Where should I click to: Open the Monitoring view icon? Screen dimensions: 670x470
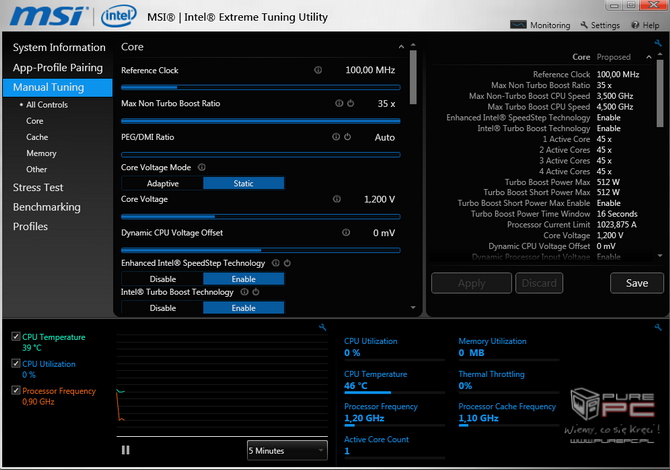(x=518, y=25)
